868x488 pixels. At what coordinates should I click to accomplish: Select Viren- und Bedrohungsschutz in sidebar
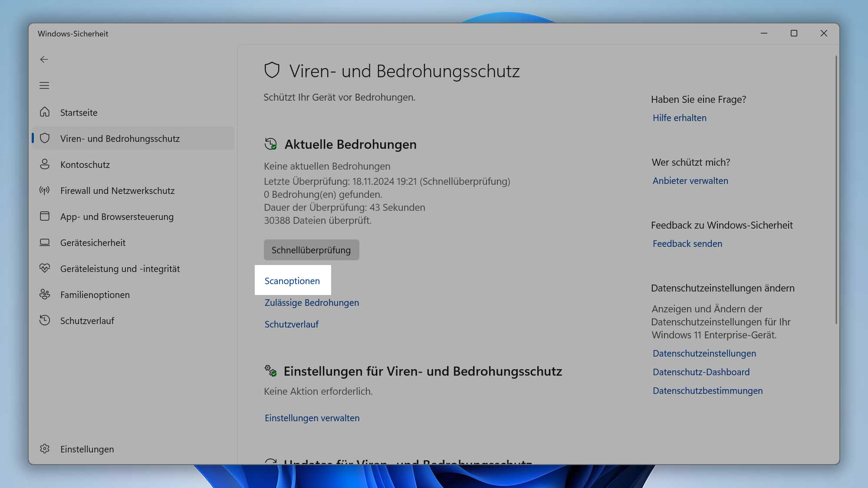133,138
